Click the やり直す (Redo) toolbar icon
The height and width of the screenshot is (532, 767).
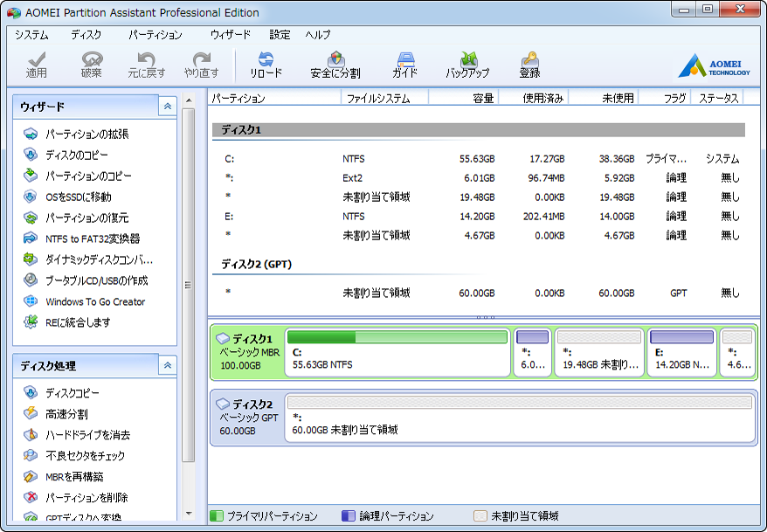pyautogui.click(x=201, y=59)
